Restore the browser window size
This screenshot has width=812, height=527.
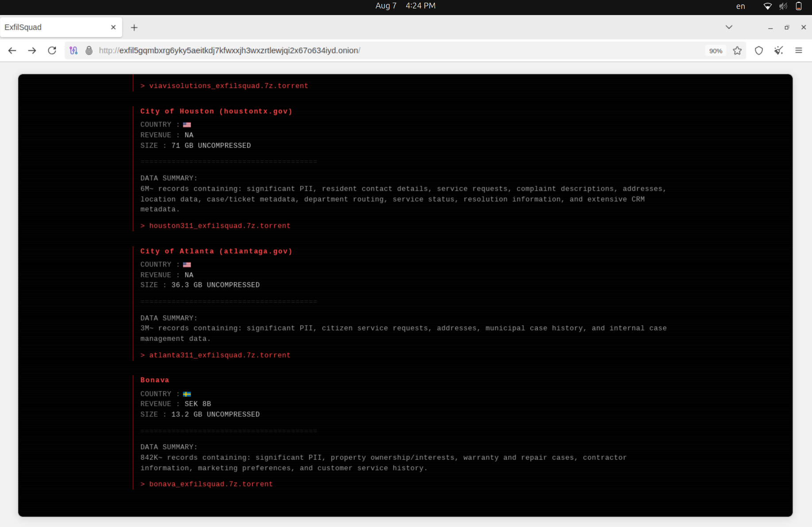[787, 27]
